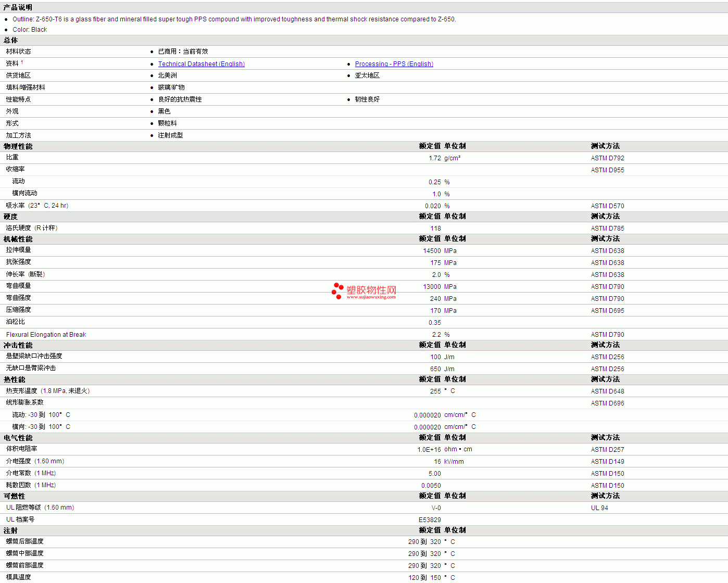
Task: Select the flame rating value V-0
Action: pos(436,508)
